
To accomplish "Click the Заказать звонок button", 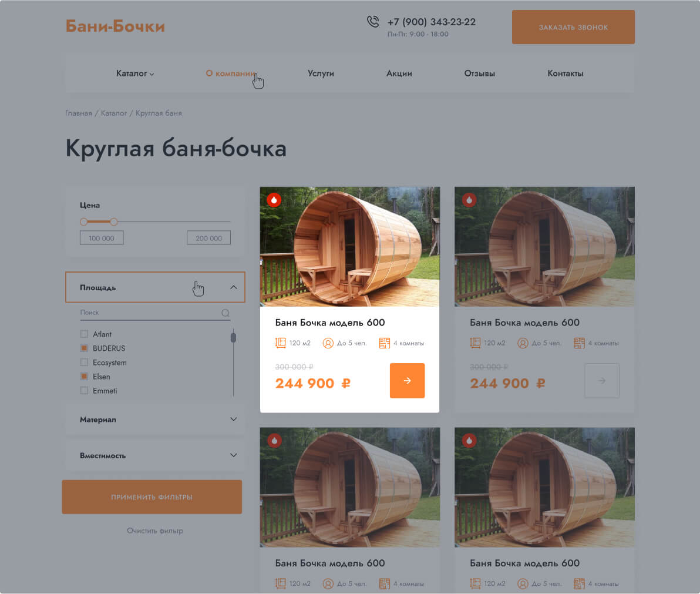I will (573, 27).
